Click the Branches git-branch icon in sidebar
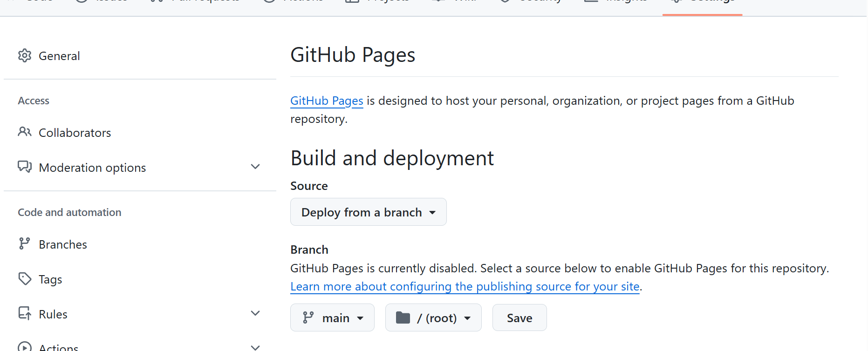The height and width of the screenshot is (351, 868). [24, 243]
